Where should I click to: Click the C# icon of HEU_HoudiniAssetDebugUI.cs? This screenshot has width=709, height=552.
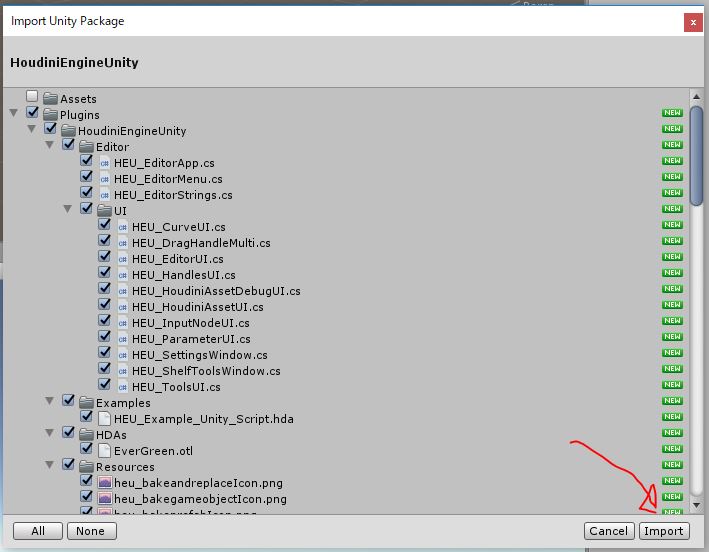123,291
